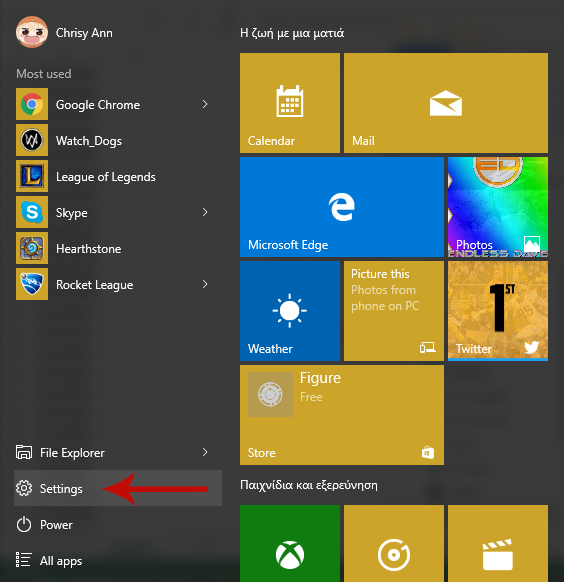Open the green Xbox tile
564x582 pixels.
(290, 543)
